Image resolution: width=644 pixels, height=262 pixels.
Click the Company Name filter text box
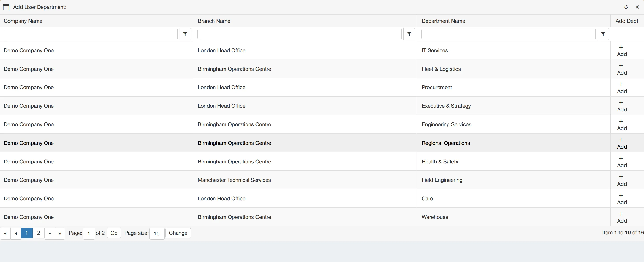pyautogui.click(x=91, y=34)
